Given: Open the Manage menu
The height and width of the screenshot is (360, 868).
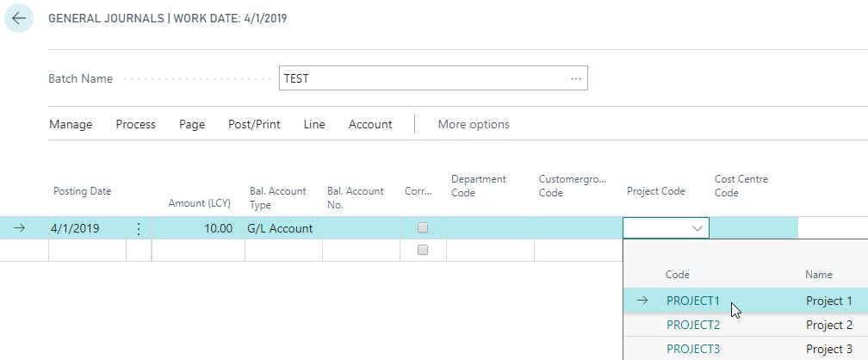Looking at the screenshot, I should (71, 124).
